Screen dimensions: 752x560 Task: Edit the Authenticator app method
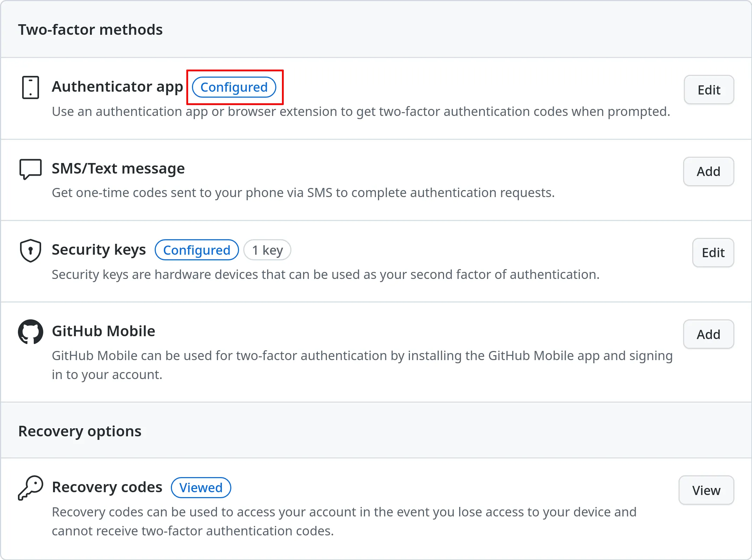[x=708, y=90]
